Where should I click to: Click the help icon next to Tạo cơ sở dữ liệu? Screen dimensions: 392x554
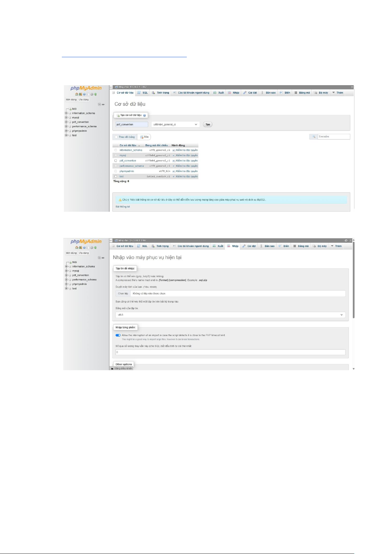(144, 115)
